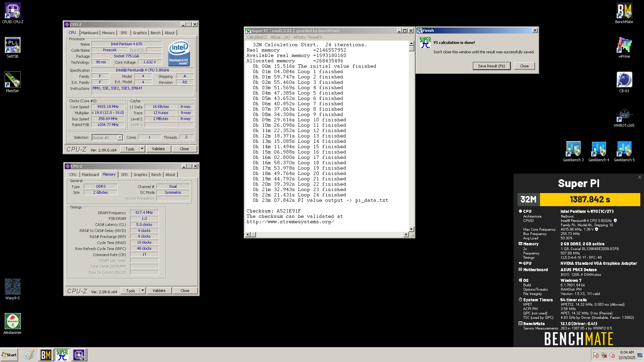Open Geekbench 4 shortcut

[x=599, y=151]
